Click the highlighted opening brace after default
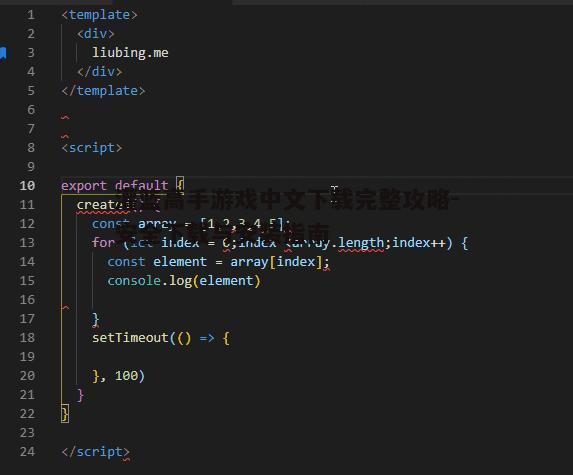 pos(180,185)
